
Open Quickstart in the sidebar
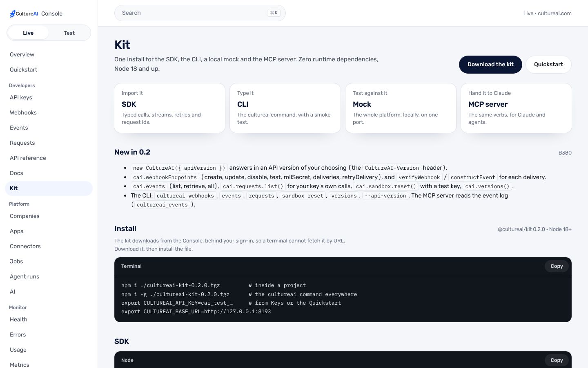coord(49,70)
